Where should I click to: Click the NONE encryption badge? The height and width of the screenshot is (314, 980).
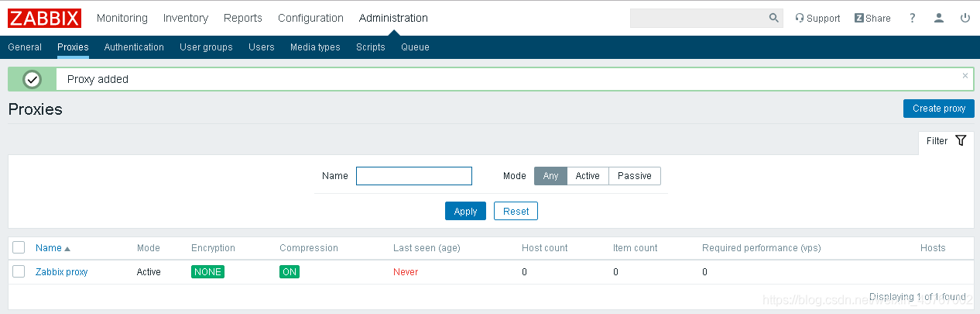pyautogui.click(x=207, y=272)
